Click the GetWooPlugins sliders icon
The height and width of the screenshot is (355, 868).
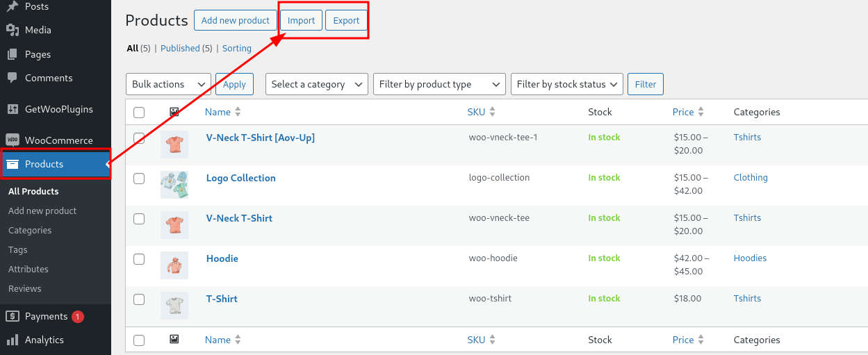[12, 109]
